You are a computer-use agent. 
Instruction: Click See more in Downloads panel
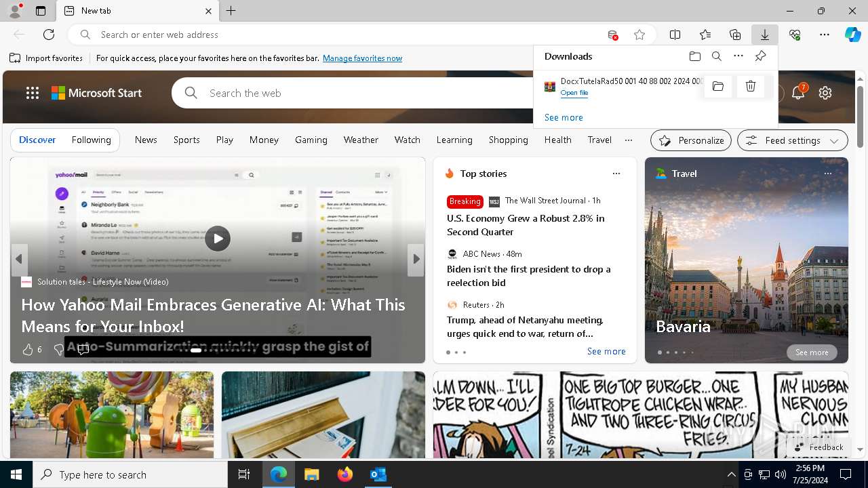click(x=564, y=117)
